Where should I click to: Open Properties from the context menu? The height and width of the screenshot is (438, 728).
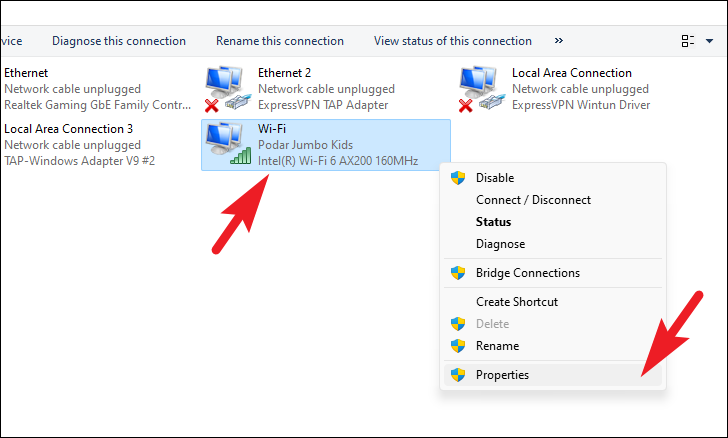click(x=552, y=374)
